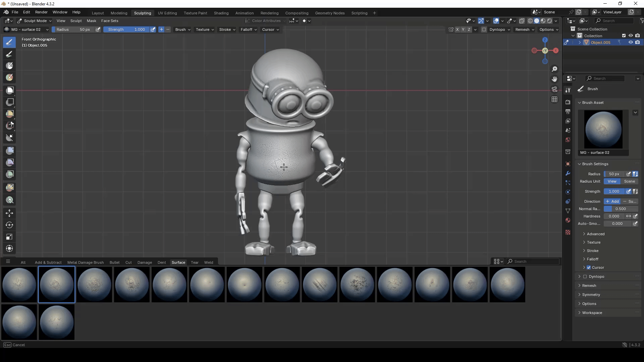Select the Box Mask tool
This screenshot has height=362, width=644.
click(x=10, y=90)
